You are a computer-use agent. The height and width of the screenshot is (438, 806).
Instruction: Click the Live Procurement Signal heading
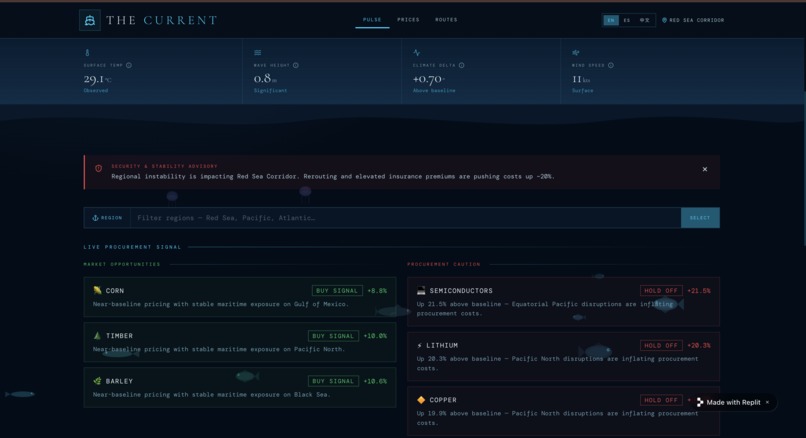click(132, 247)
